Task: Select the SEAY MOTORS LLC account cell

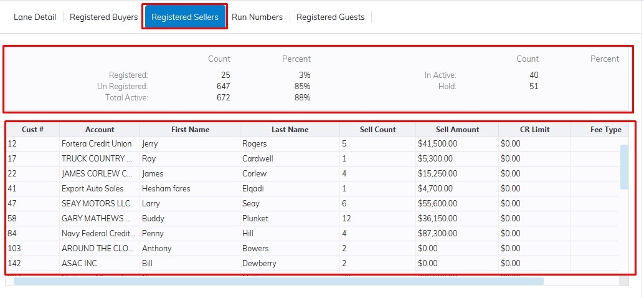Action: click(x=96, y=204)
